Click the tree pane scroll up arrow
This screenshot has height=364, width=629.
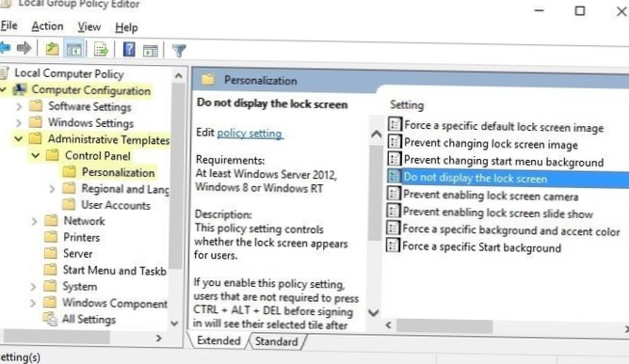click(x=179, y=75)
